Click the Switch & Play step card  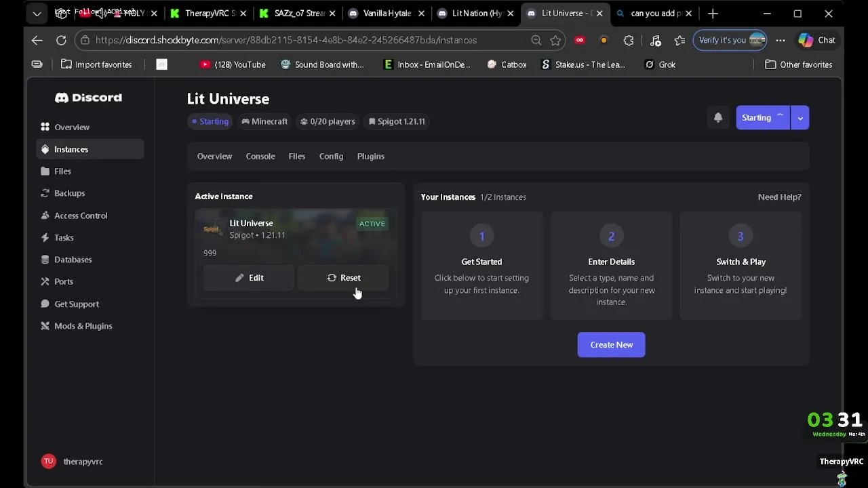[x=741, y=265]
